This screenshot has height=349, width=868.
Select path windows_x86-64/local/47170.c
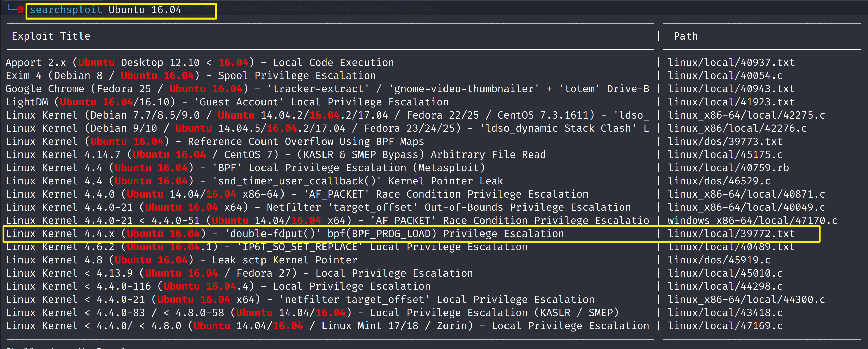click(752, 220)
